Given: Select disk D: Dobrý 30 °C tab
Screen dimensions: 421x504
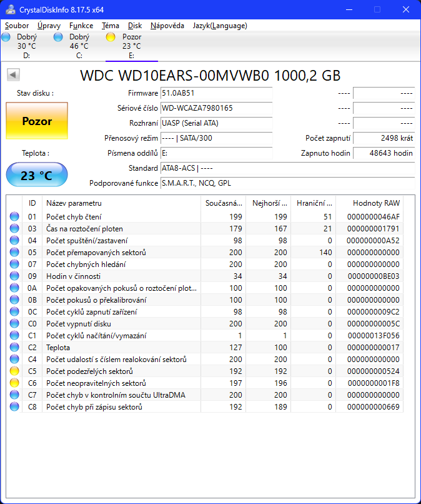Looking at the screenshot, I should click(x=26, y=46).
